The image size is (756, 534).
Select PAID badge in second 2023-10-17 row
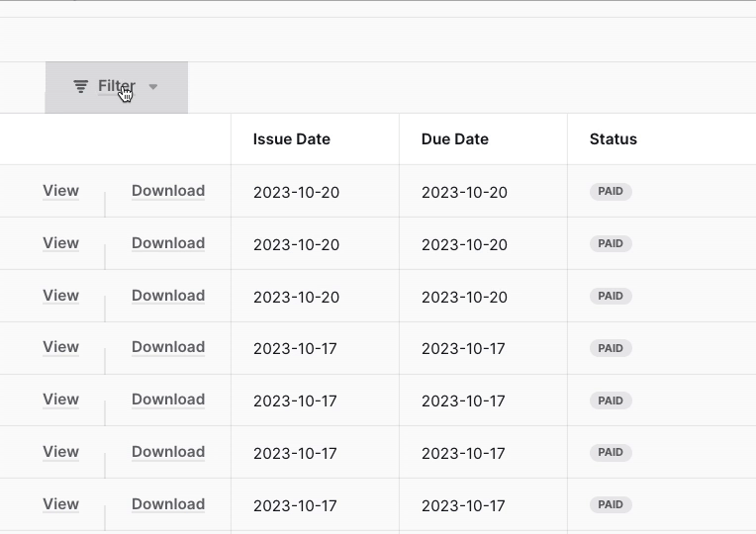(611, 400)
